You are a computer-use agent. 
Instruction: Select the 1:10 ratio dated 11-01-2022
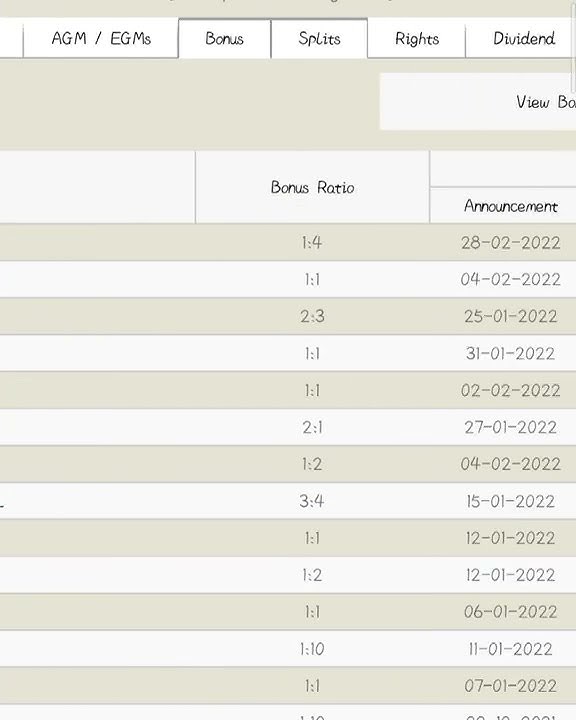(312, 649)
